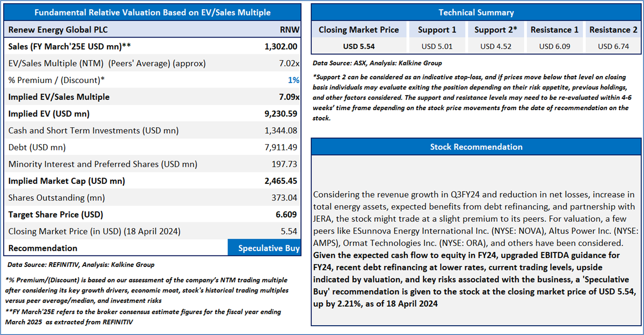Select the 'USD 6.09' resistance value
Image resolution: width=644 pixels, height=335 pixels.
pos(554,46)
